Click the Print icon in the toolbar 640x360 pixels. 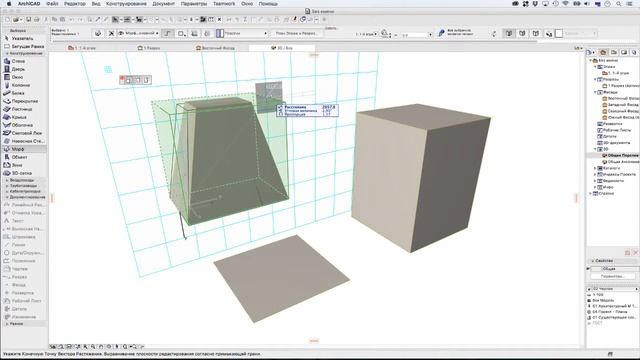37,20
